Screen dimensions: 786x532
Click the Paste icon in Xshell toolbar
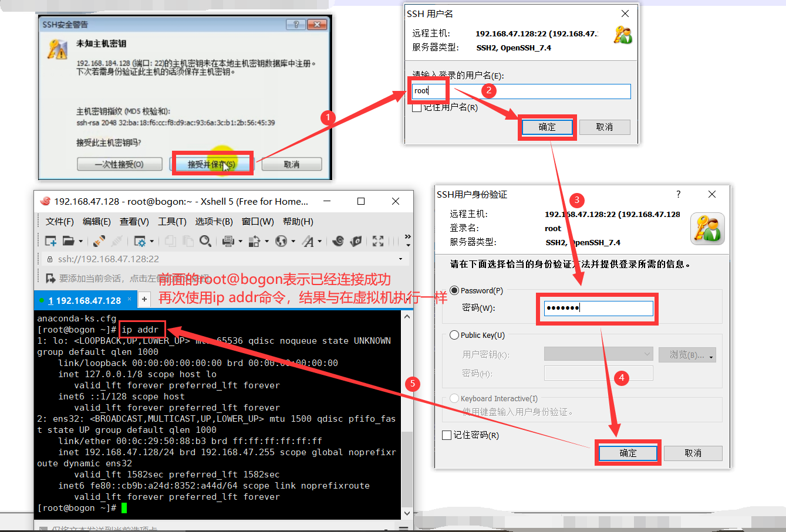188,241
